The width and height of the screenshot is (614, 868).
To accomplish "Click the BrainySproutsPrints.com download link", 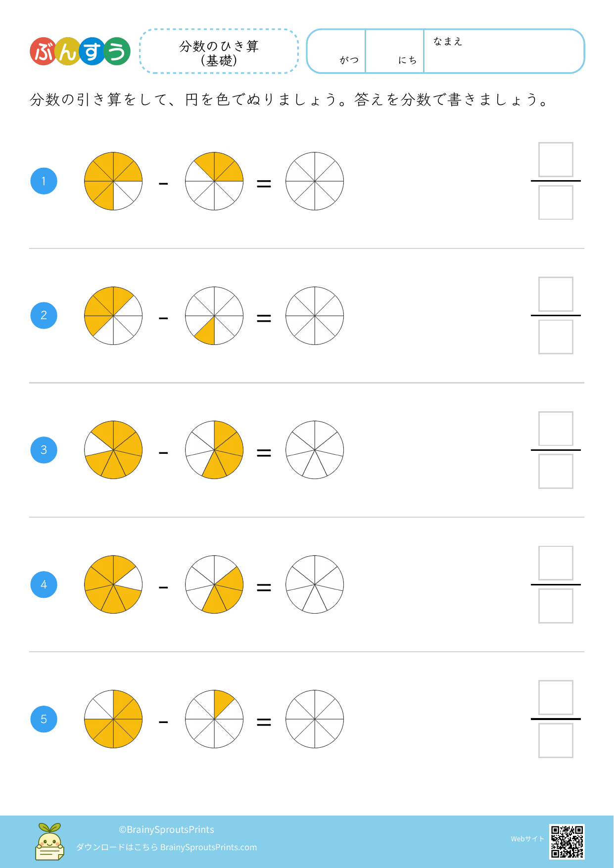I will pos(208,847).
